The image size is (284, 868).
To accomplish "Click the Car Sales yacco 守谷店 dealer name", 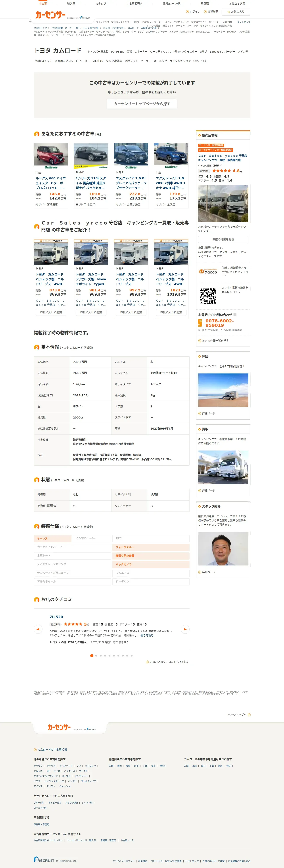I will pyautogui.click(x=223, y=158).
